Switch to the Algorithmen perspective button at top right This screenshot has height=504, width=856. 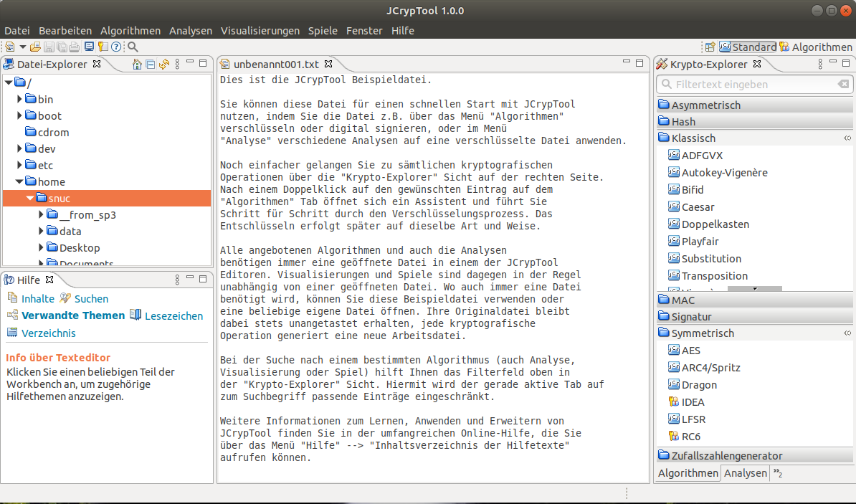tap(816, 47)
